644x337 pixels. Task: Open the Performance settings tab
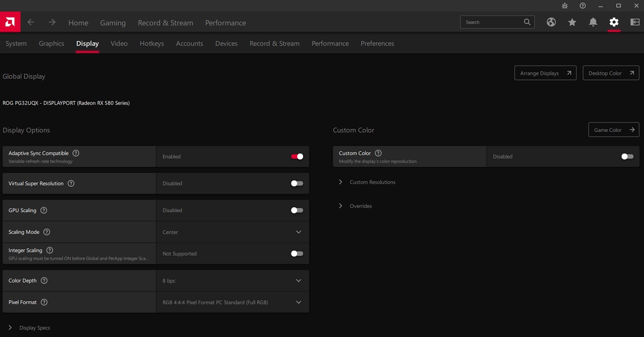[x=330, y=44]
